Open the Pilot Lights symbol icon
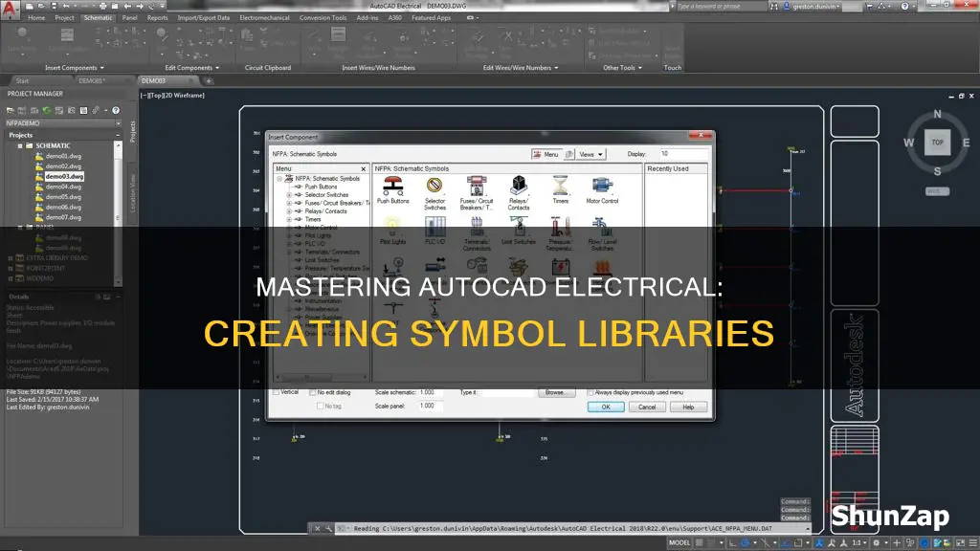The width and height of the screenshot is (980, 551). (392, 227)
